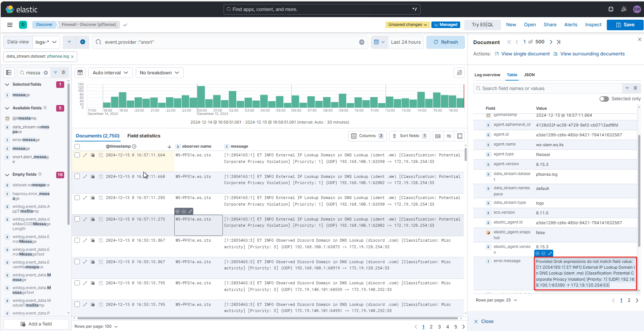644x331 pixels.
Task: Open the No breakdown dropdown
Action: click(159, 73)
